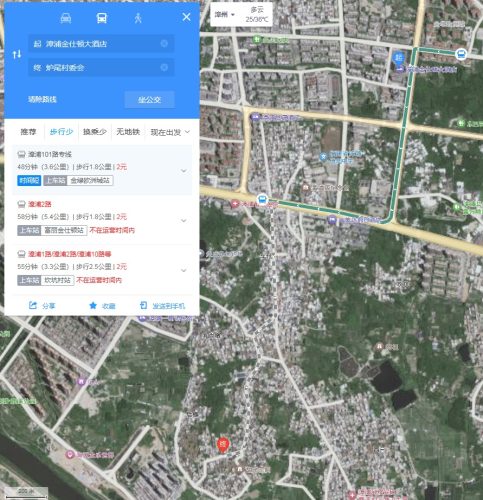
Task: Click the 发送到手机 send-to-phone icon
Action: 143,305
